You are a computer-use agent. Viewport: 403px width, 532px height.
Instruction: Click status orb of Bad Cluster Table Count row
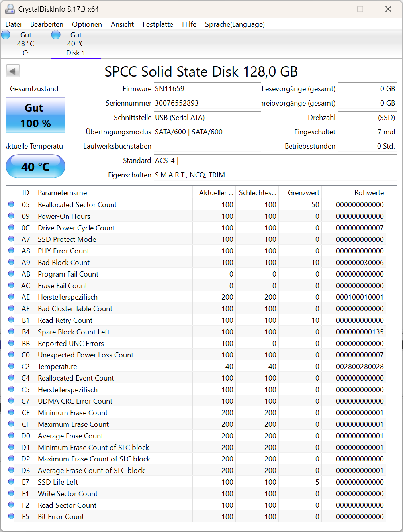pyautogui.click(x=11, y=308)
